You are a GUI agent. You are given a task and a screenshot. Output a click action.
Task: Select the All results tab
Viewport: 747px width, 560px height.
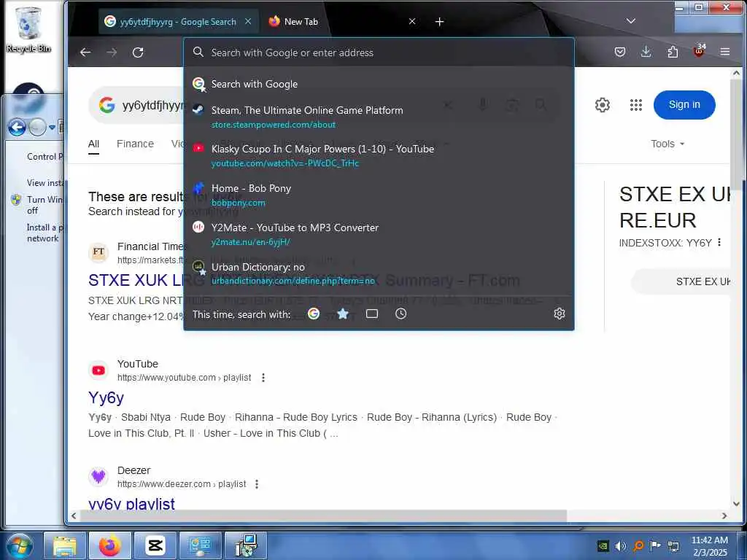[x=94, y=144]
